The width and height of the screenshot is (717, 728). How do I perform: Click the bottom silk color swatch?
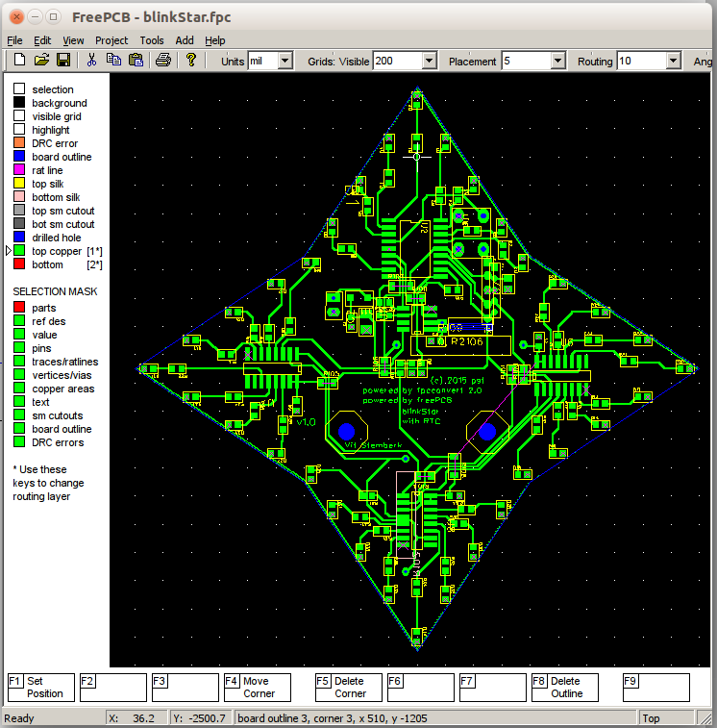pyautogui.click(x=19, y=196)
